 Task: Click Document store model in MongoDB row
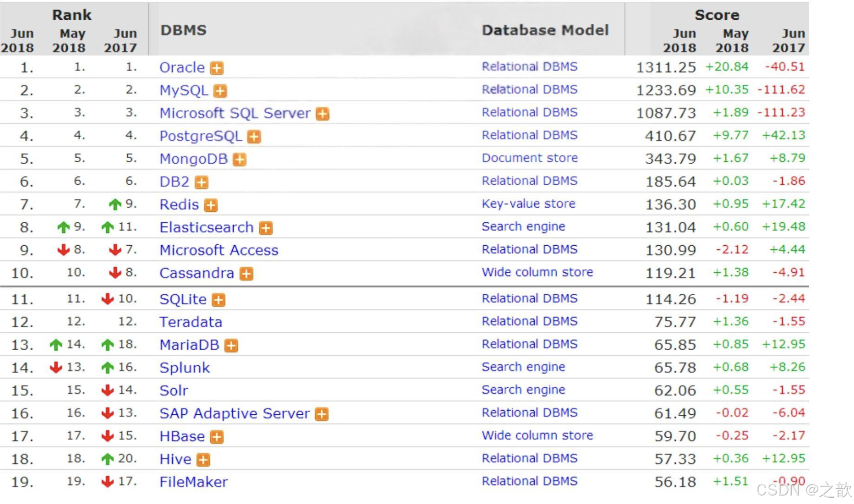pyautogui.click(x=530, y=158)
